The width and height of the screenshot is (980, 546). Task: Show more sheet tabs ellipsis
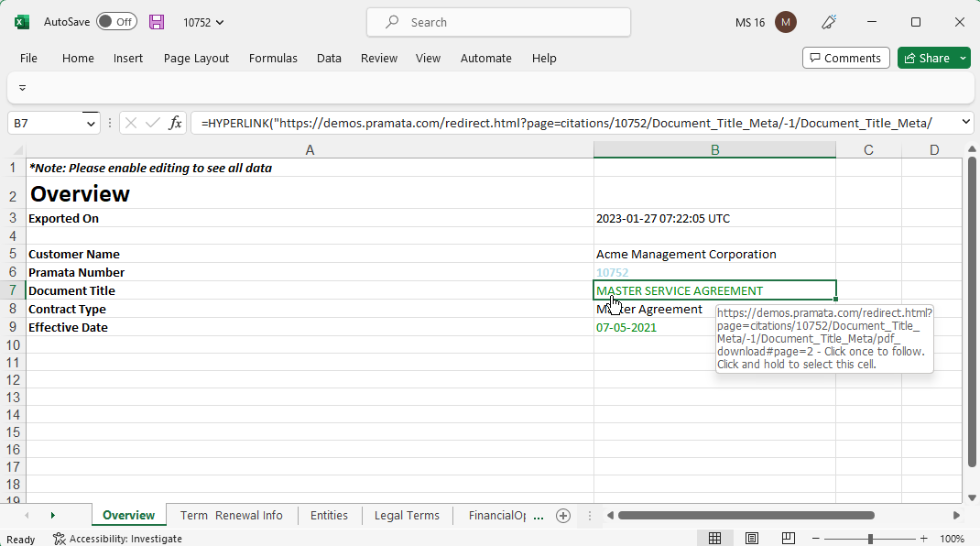click(539, 517)
